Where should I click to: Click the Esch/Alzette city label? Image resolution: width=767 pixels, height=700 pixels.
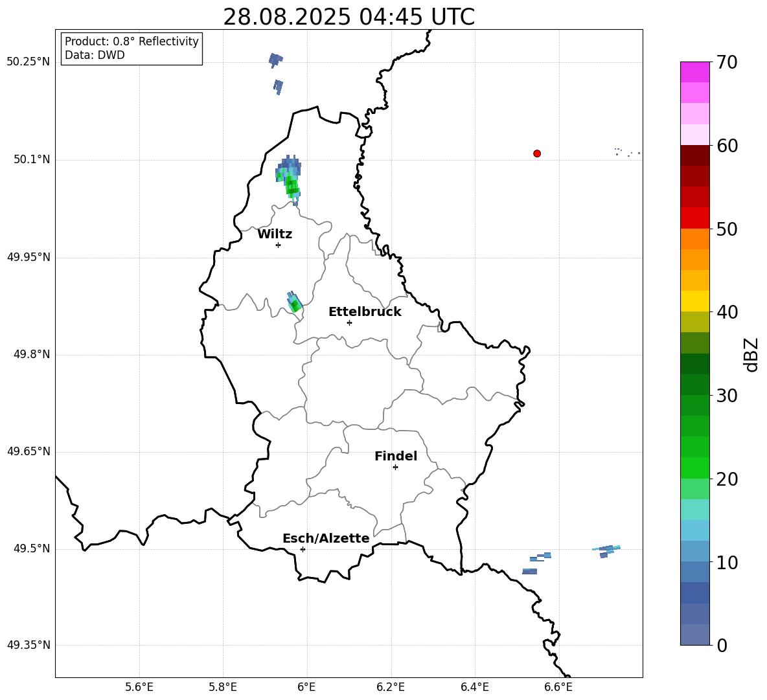tap(326, 538)
